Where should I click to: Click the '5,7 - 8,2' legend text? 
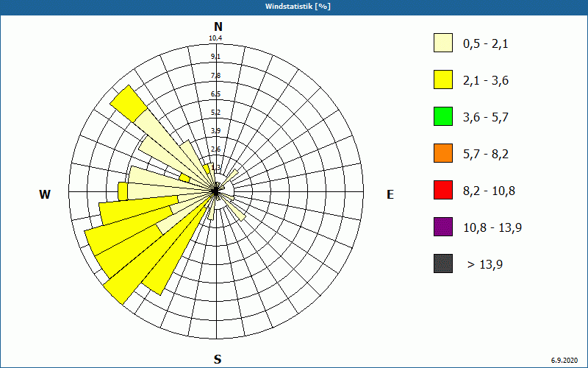coord(486,155)
